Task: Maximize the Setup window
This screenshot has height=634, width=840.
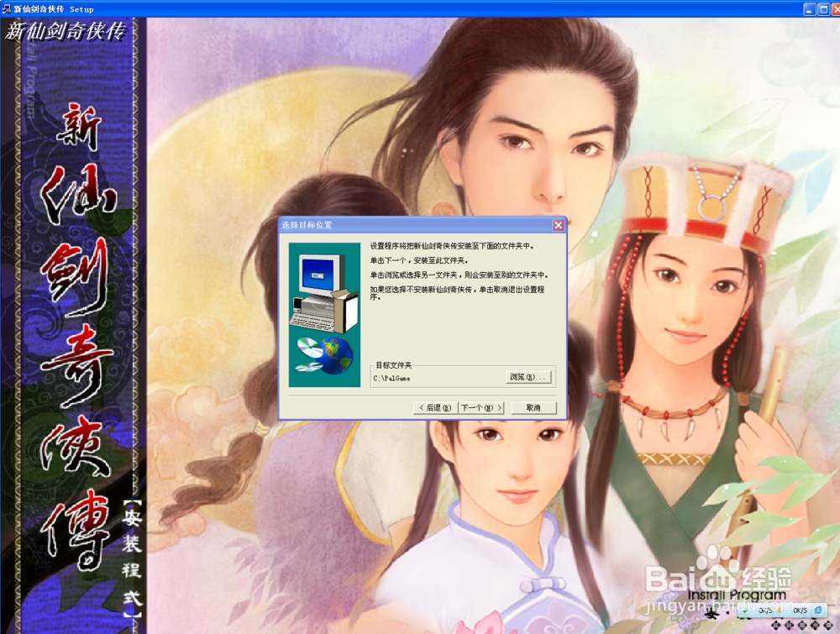Action: tap(824, 9)
